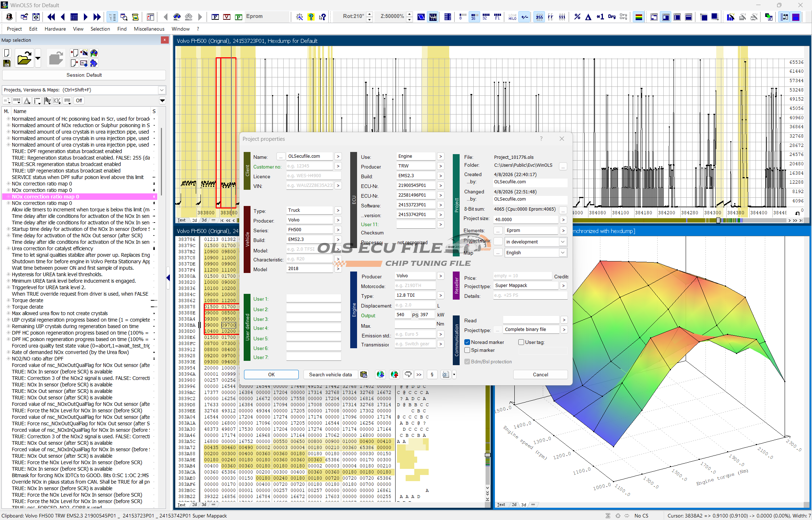Click the Search vehicle data button
Image resolution: width=812 pixels, height=520 pixels.
[x=330, y=375]
